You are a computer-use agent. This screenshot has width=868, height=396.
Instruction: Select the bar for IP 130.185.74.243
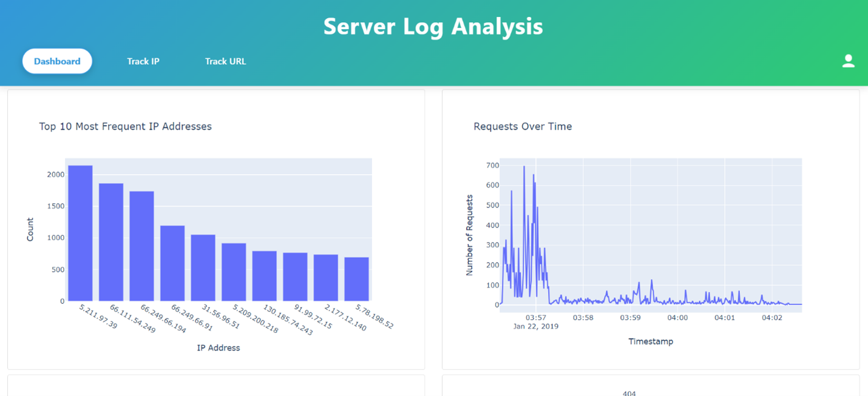point(265,276)
